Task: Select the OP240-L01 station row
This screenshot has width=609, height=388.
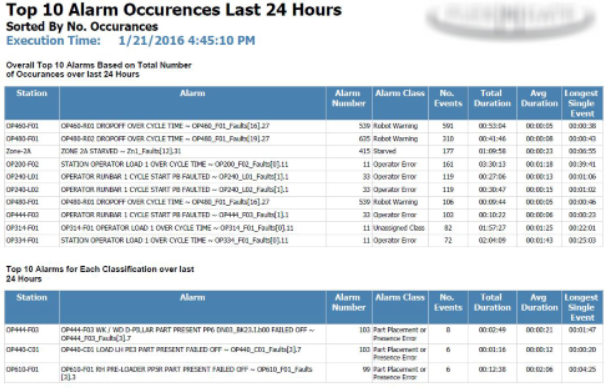Action: point(304,177)
